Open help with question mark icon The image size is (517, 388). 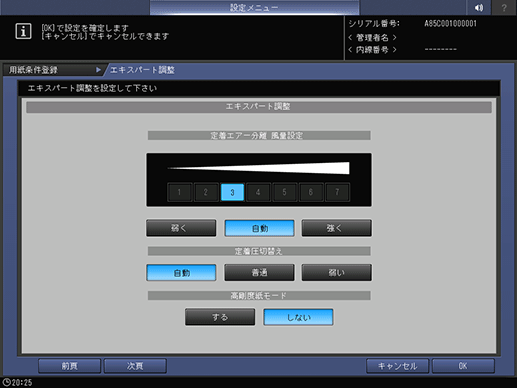[x=504, y=7]
